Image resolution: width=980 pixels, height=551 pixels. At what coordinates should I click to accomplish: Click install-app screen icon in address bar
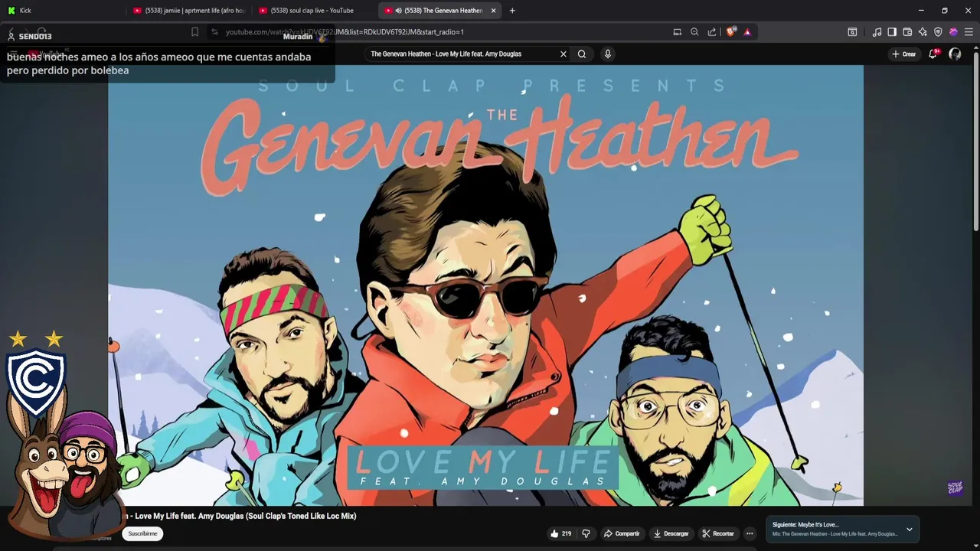[678, 32]
